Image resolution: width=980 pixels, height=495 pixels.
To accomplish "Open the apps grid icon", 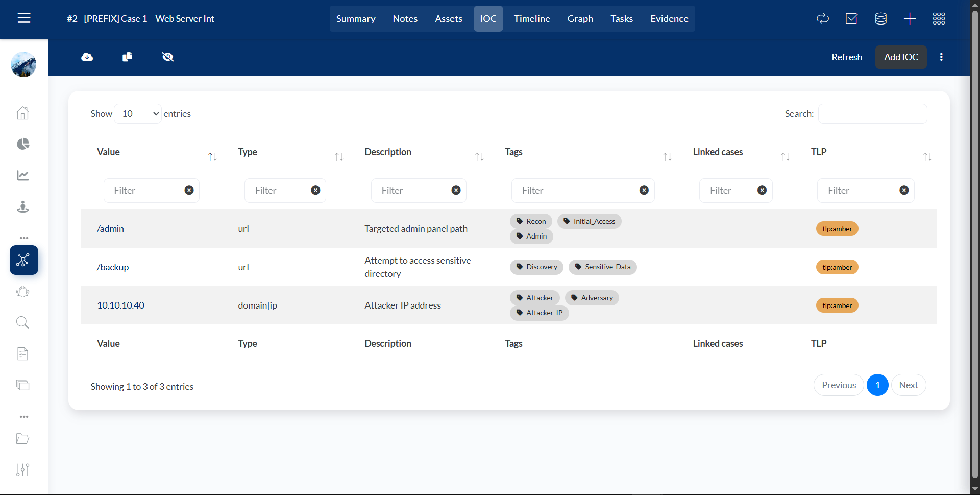I will 939,19.
